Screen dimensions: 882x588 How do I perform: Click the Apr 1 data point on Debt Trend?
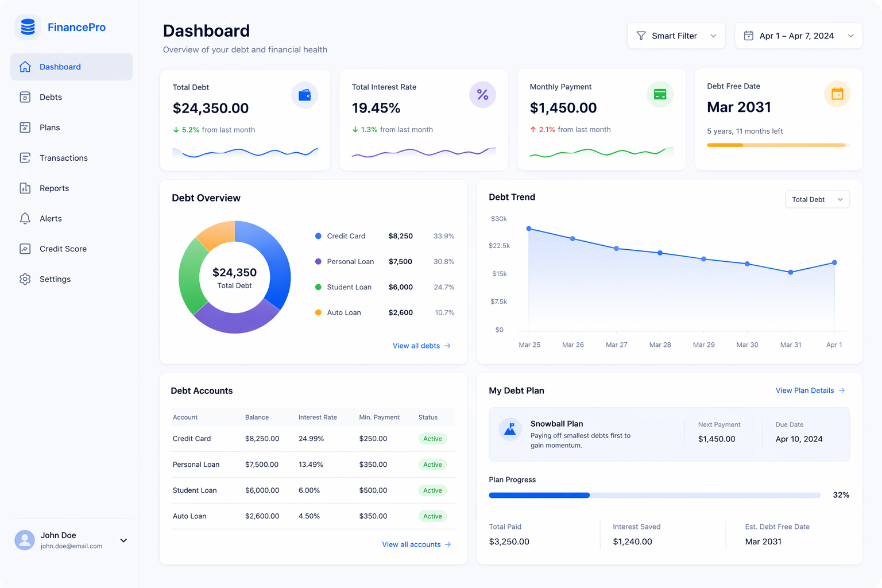pos(834,262)
